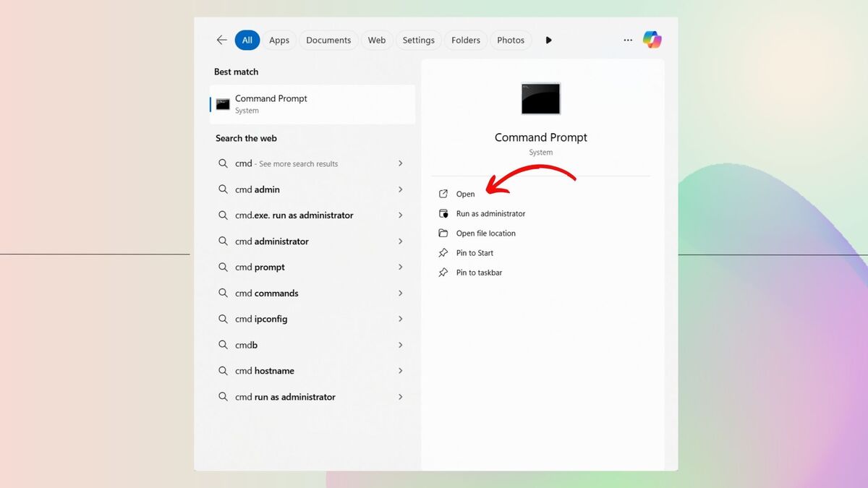Click search icon beside 'cmd admin'

[223, 189]
